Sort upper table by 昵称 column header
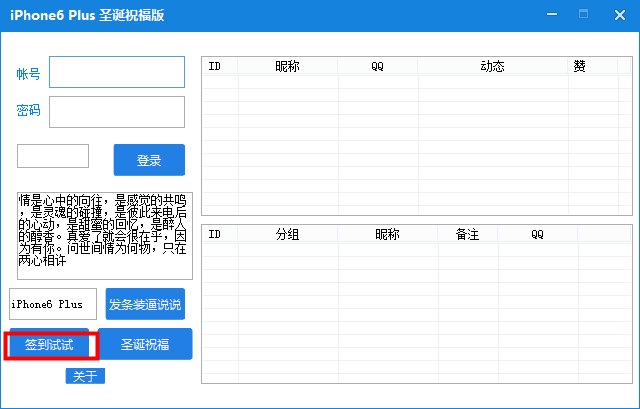640x409 pixels. click(x=287, y=66)
